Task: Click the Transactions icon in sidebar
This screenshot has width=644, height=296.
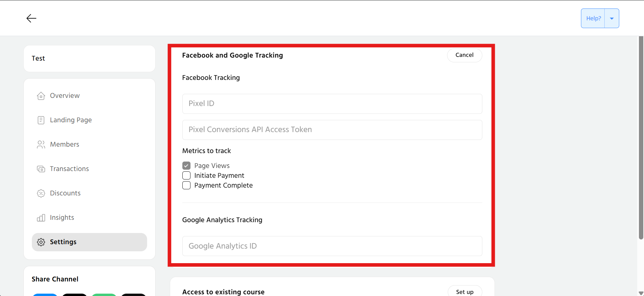Action: tap(41, 169)
